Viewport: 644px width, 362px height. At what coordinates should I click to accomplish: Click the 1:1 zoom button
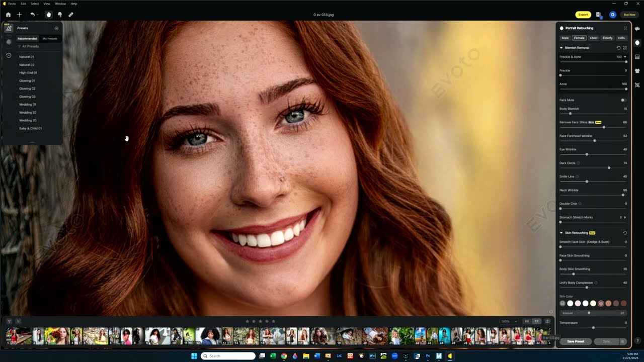[536, 321]
